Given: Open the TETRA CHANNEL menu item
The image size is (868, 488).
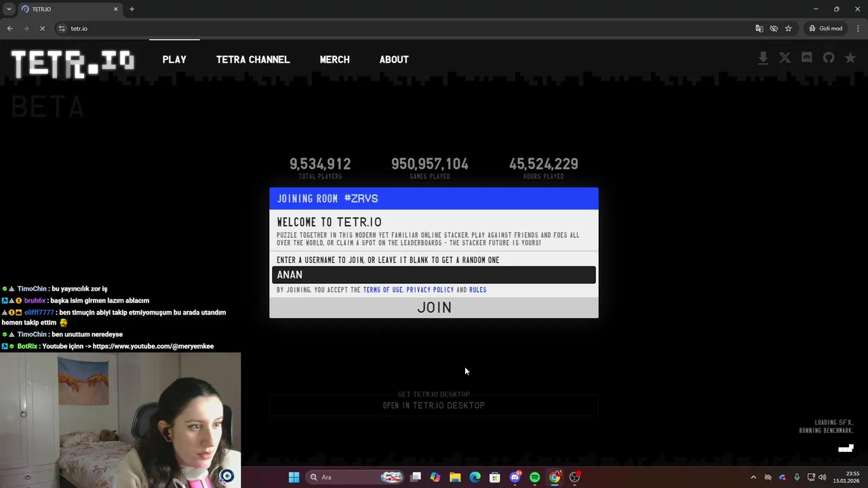Looking at the screenshot, I should 253,60.
